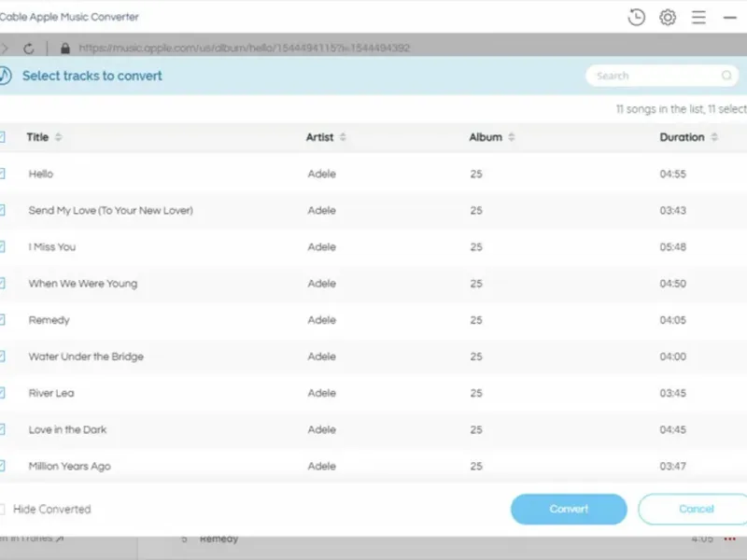This screenshot has width=747, height=560.
Task: Minimize the converter window
Action: tap(730, 18)
